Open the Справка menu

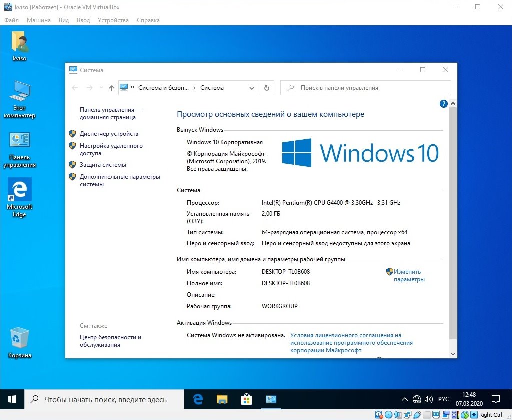click(148, 20)
